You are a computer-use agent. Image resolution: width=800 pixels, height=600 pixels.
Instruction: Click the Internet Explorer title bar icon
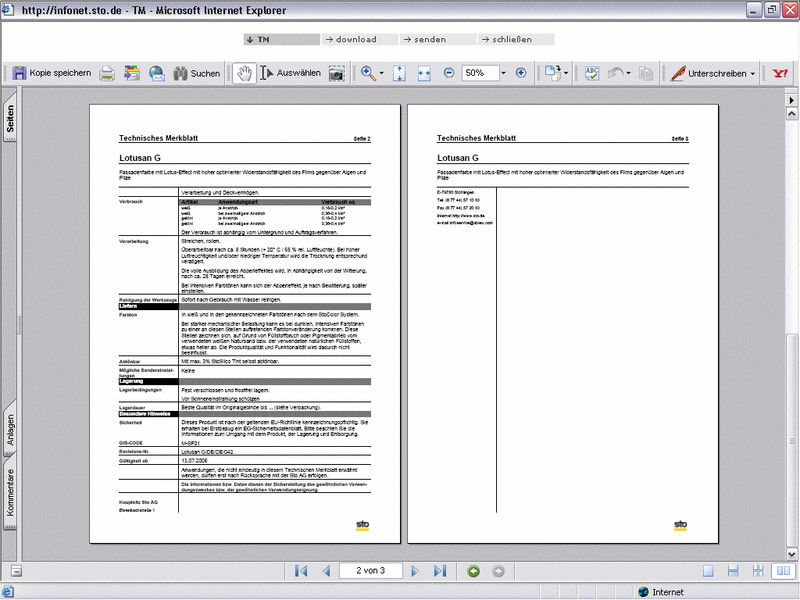[x=8, y=10]
